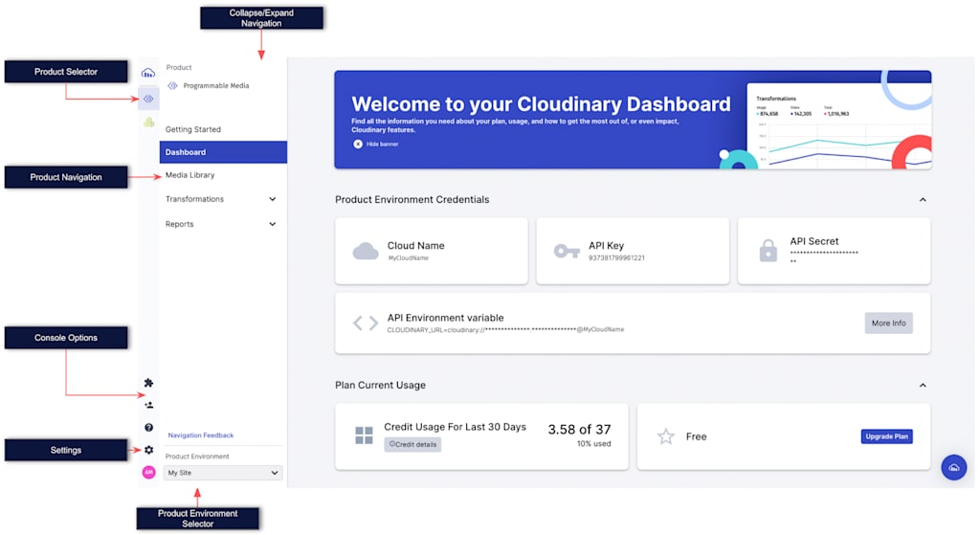Click the Plan Current Usage heading

pos(380,385)
